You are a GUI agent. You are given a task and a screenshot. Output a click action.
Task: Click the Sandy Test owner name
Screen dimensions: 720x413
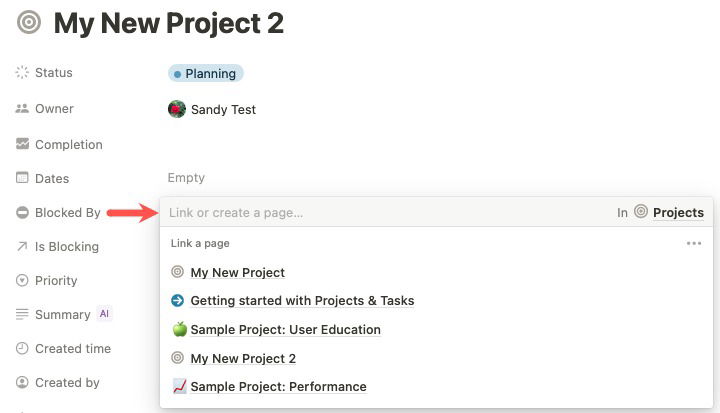(223, 109)
